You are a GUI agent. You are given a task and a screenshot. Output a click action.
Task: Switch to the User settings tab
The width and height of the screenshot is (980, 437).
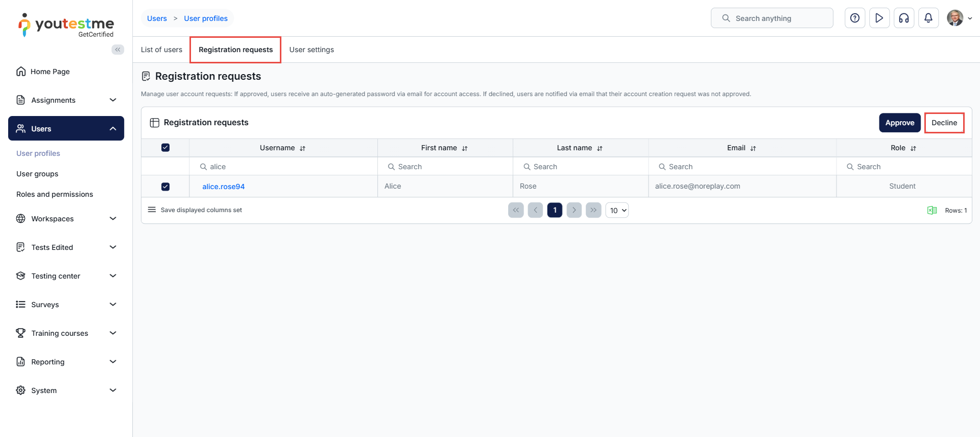coord(312,50)
